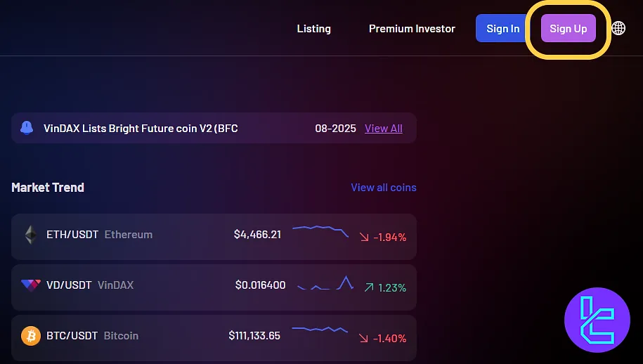The image size is (643, 364).
Task: Click the VinDAX coin logo
Action: pos(31,285)
